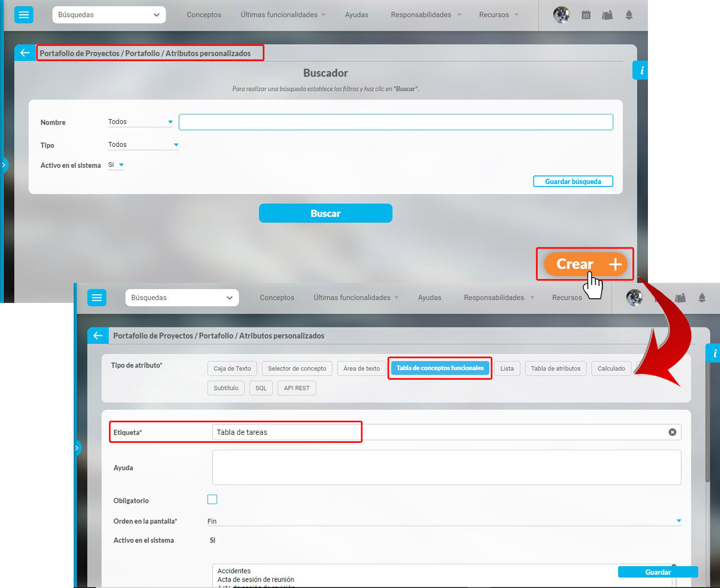
Task: Select Caja de Texto attribute type
Action: click(232, 369)
